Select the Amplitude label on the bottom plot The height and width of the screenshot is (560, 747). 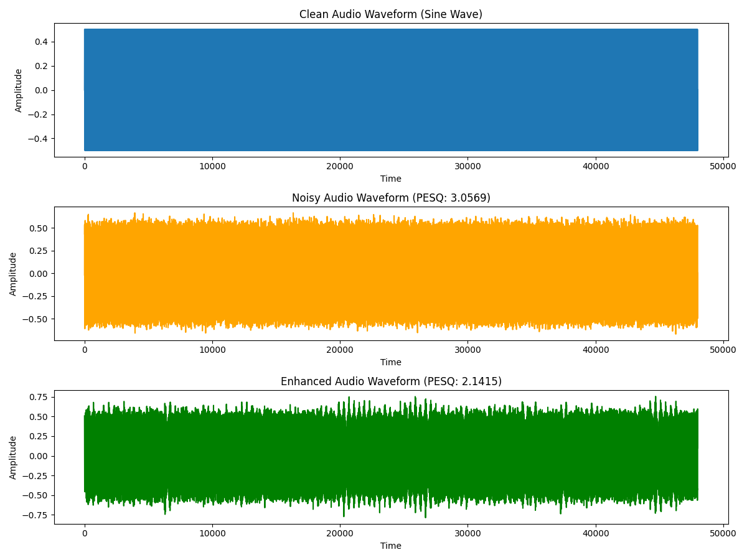(14, 457)
